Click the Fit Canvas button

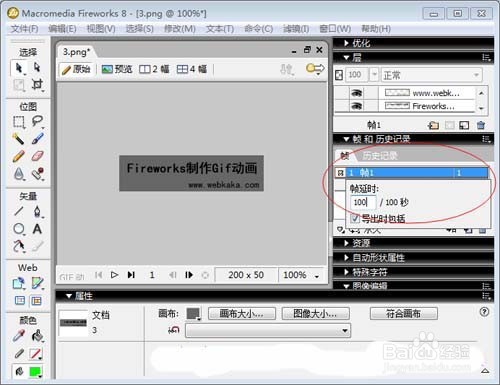(404, 313)
